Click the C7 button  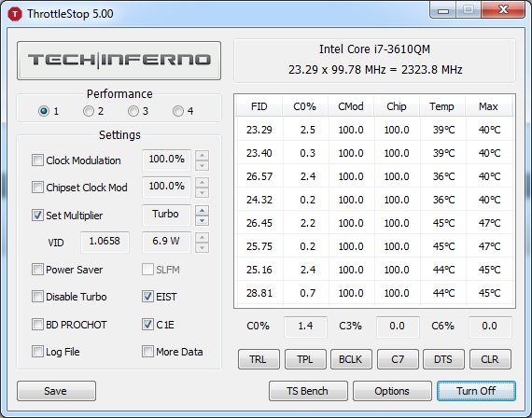(x=398, y=359)
